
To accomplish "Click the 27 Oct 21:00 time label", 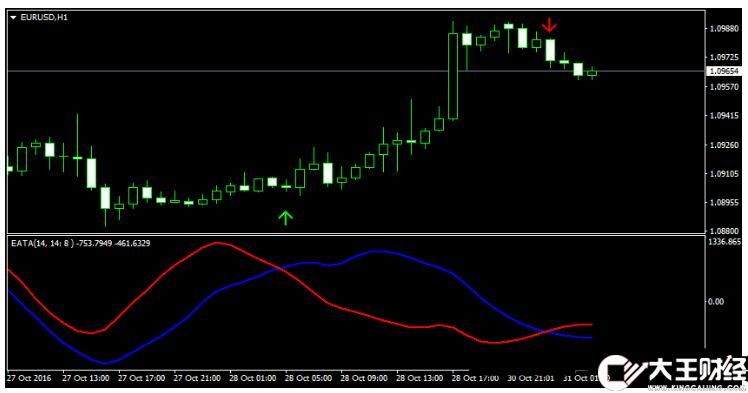I will coord(197,378).
